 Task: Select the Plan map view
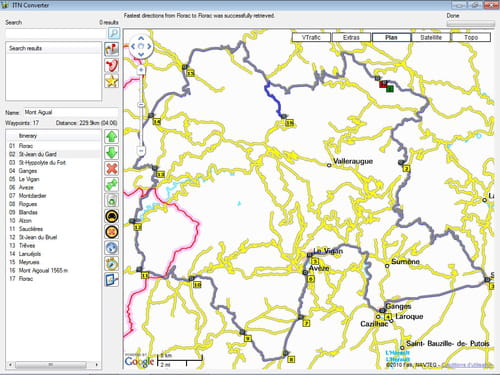[x=391, y=37]
